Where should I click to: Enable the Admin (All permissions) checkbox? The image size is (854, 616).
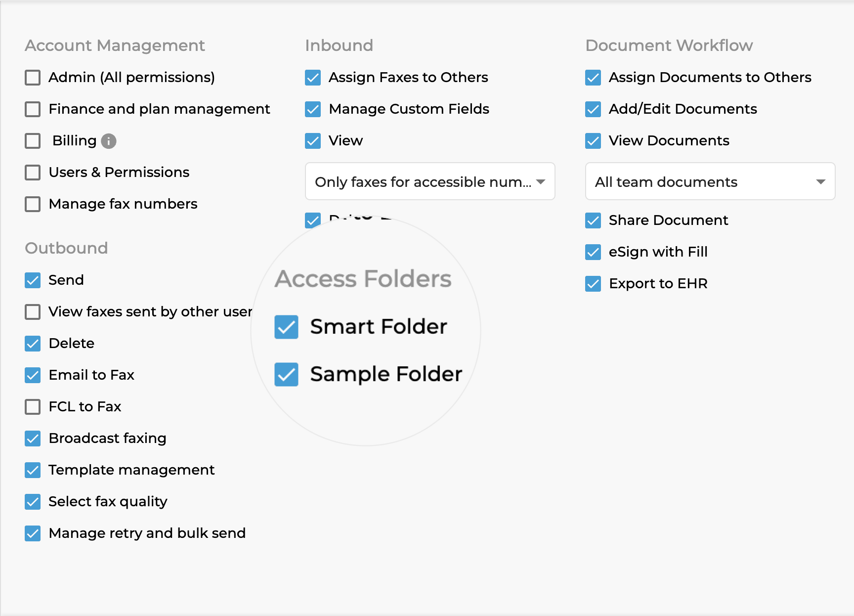(32, 78)
